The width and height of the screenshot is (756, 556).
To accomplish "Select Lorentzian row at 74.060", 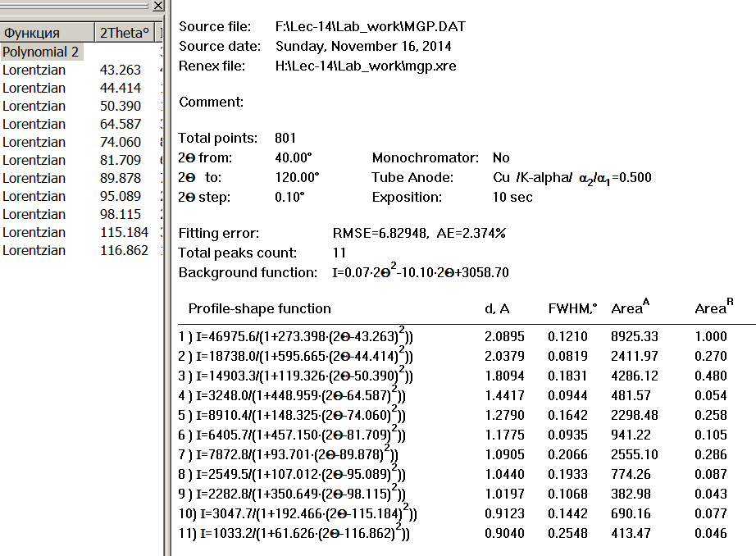I will (80, 142).
